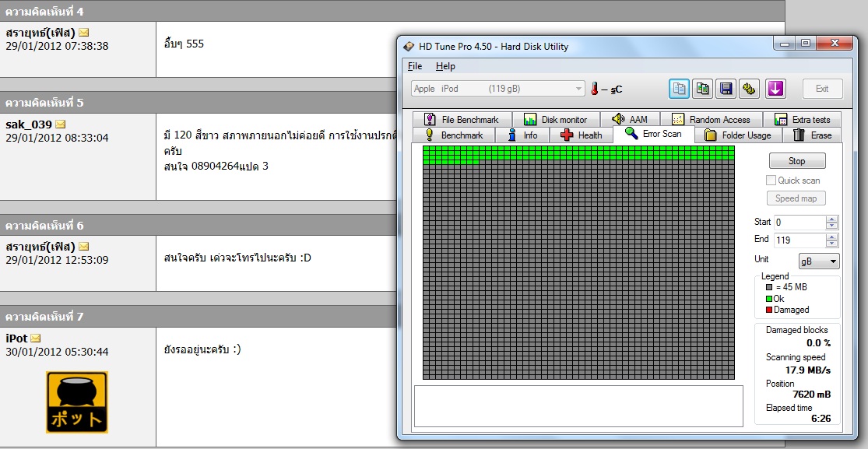Viewport: 868px width, 449px height.
Task: Click the purple down-arrow tray icon
Action: tap(775, 89)
